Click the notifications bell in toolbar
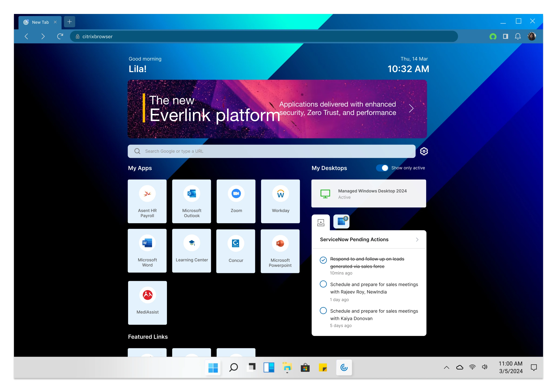This screenshot has width=557, height=392. pyautogui.click(x=518, y=36)
